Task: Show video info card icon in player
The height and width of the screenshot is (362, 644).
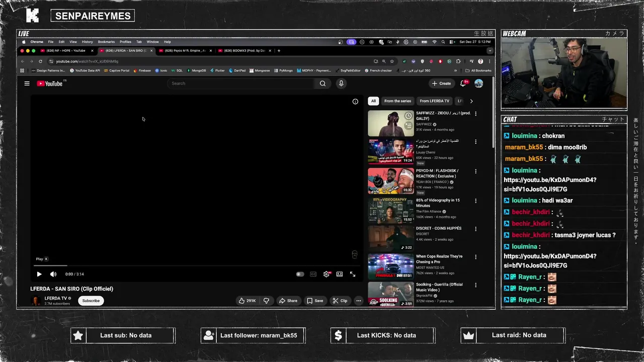Action: coord(355,102)
